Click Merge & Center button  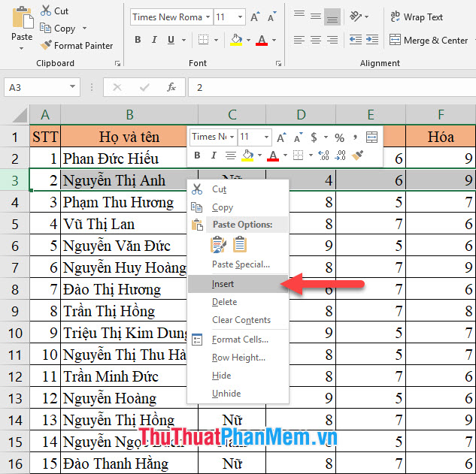428,40
